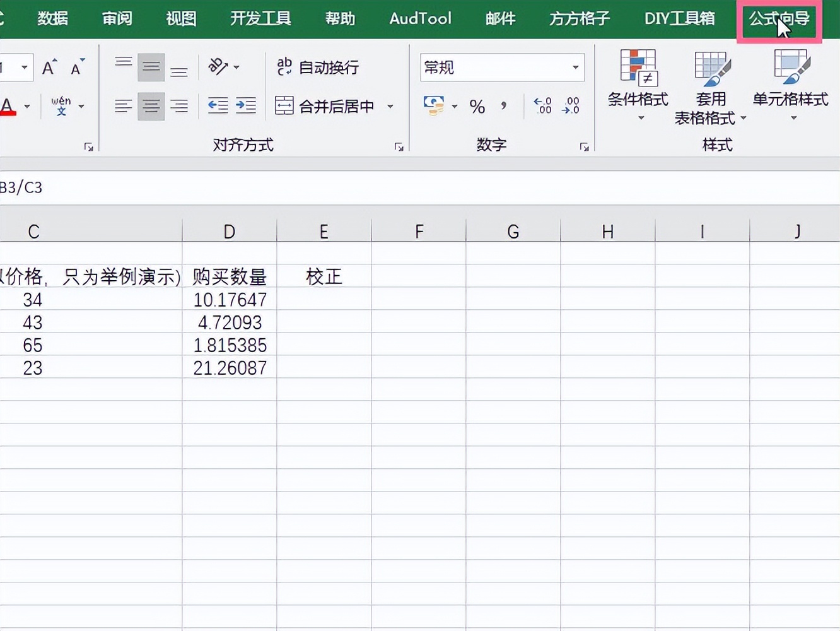Select column F header

pyautogui.click(x=419, y=230)
